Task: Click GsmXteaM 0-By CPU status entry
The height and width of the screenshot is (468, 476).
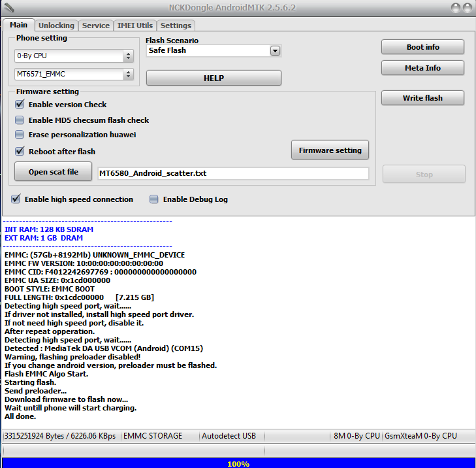Action: 420,436
